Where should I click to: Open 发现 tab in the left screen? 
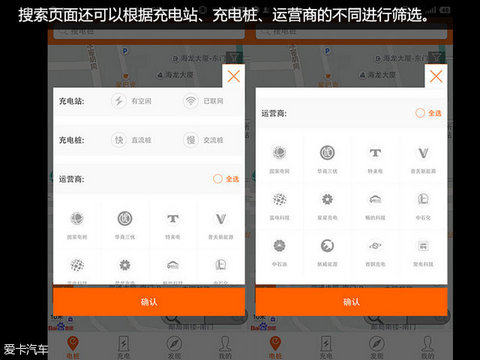[174, 347]
